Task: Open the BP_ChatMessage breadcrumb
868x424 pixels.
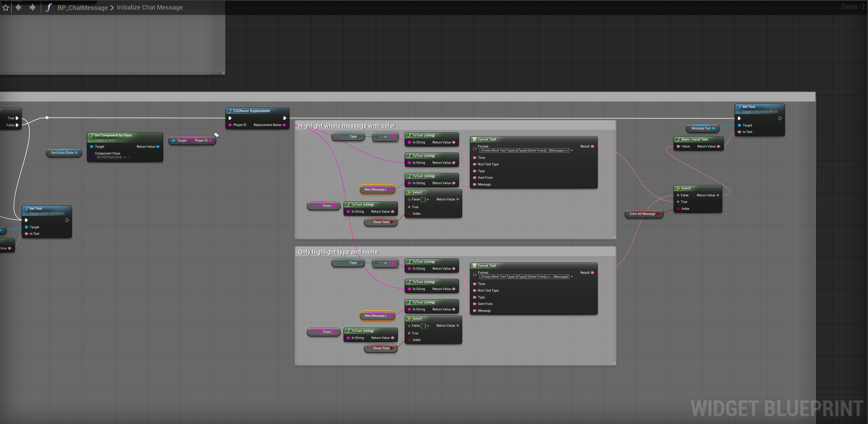Action: coord(83,7)
